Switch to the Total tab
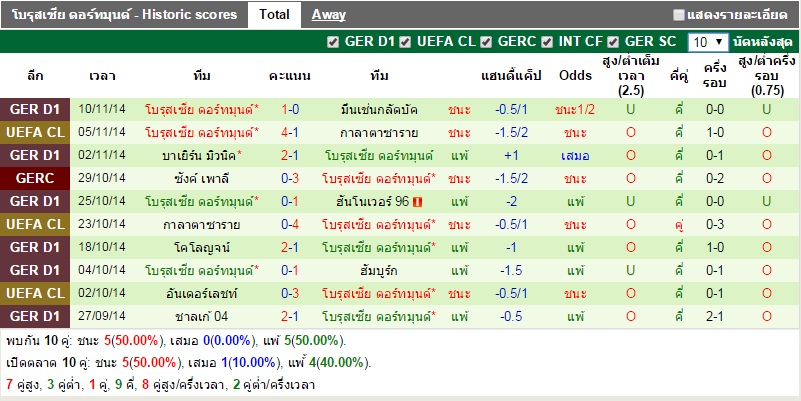The height and width of the screenshot is (401, 801). tap(273, 15)
